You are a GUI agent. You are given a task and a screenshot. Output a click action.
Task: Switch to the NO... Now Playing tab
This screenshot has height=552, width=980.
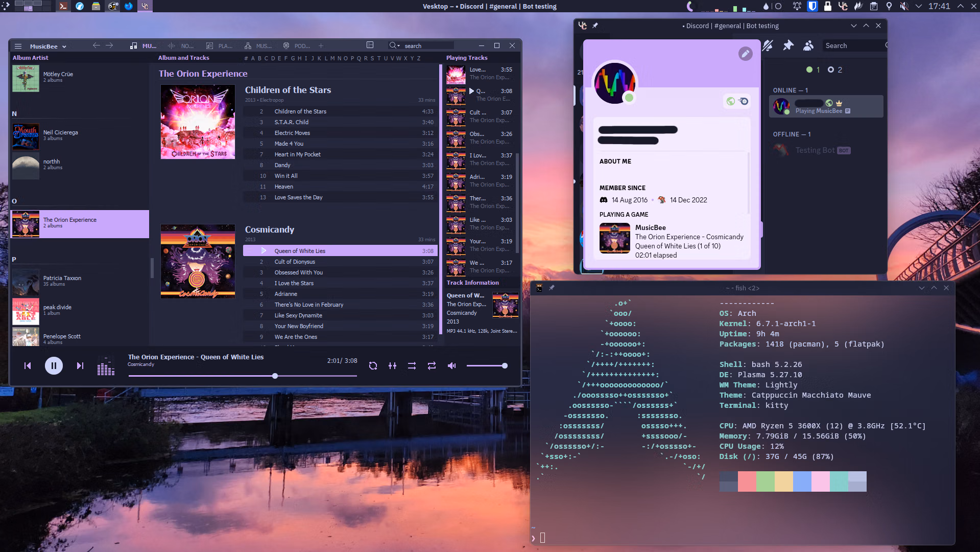click(x=181, y=46)
